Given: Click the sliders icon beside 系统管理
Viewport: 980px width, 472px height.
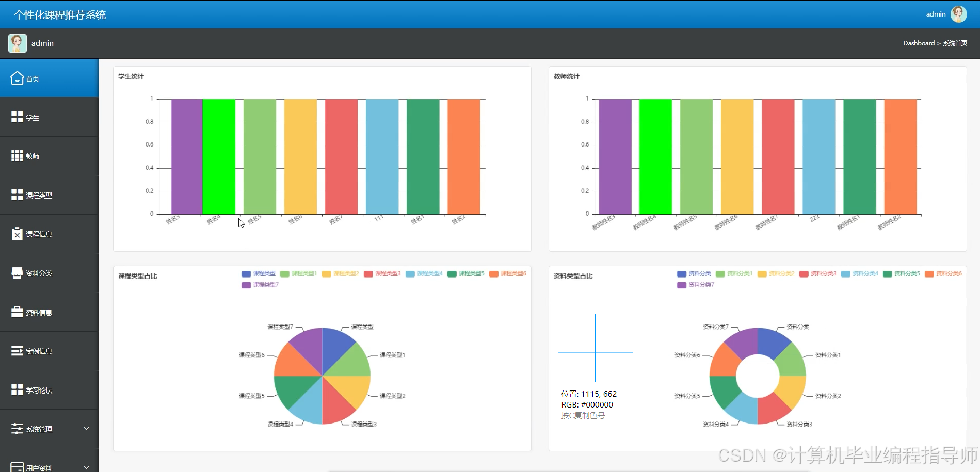Looking at the screenshot, I should (17, 429).
